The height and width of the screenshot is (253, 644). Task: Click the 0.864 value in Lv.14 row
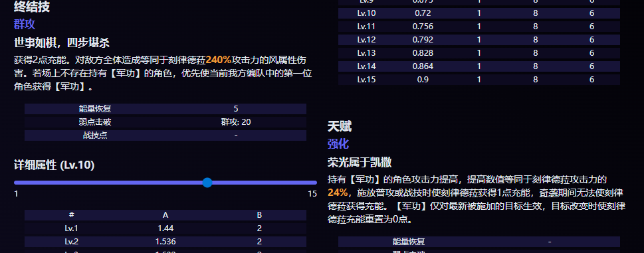[x=423, y=66]
